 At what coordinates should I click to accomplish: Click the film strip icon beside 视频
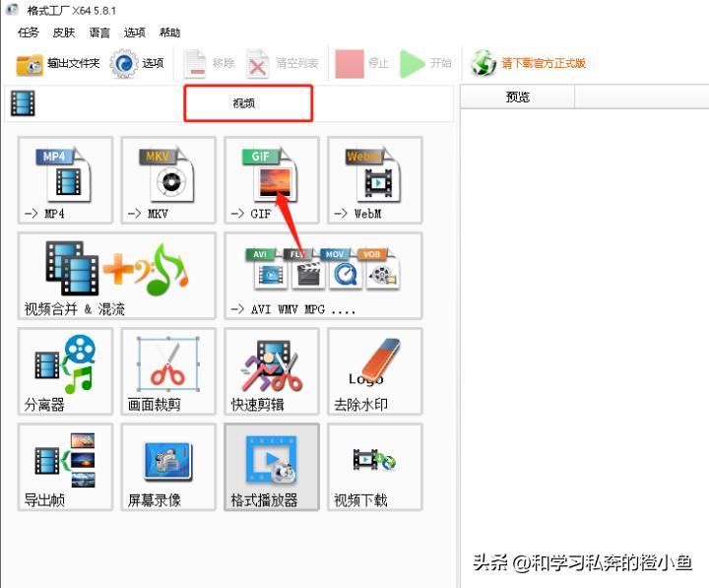[23, 103]
